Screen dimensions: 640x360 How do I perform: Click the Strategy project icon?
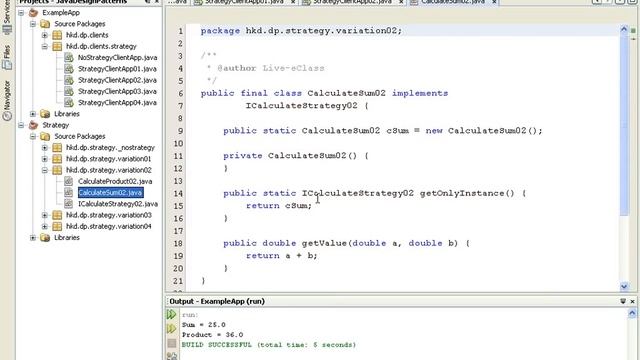tap(33, 125)
